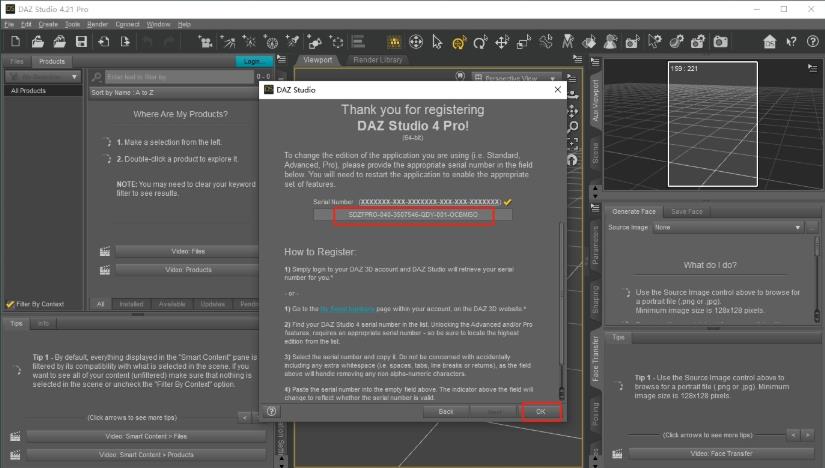Click the product keyword filter search field
Screen dimensions: 825x468
(x=179, y=77)
